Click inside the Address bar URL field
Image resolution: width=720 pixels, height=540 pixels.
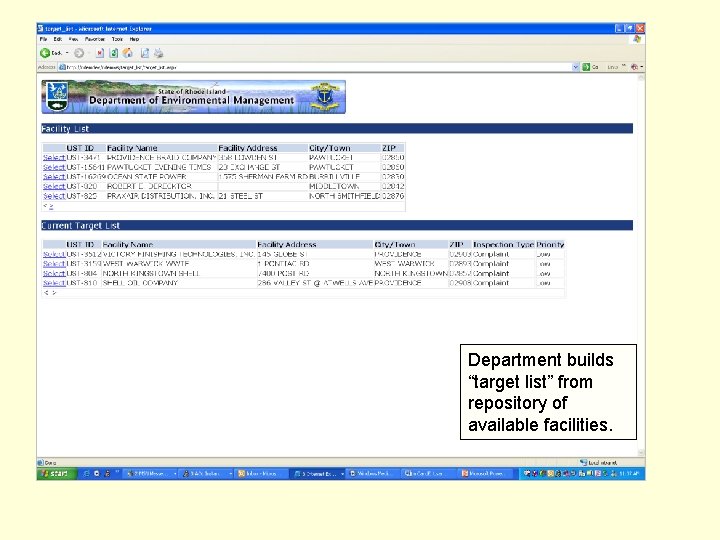pos(315,67)
